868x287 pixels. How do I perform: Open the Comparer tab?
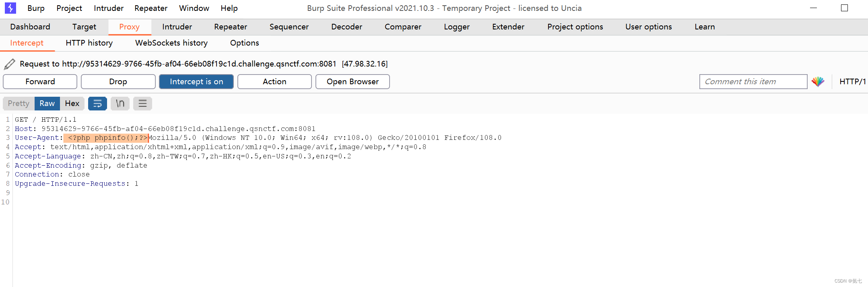pos(403,27)
